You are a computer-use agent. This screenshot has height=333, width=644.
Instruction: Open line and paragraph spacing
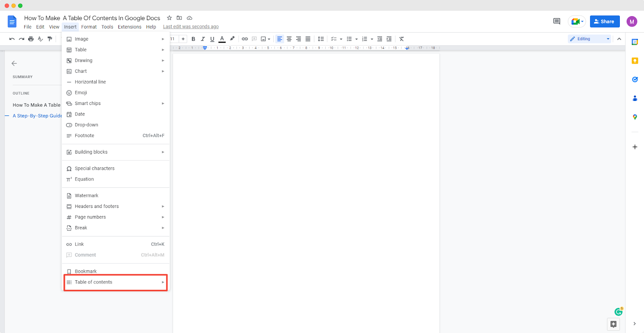coord(321,39)
